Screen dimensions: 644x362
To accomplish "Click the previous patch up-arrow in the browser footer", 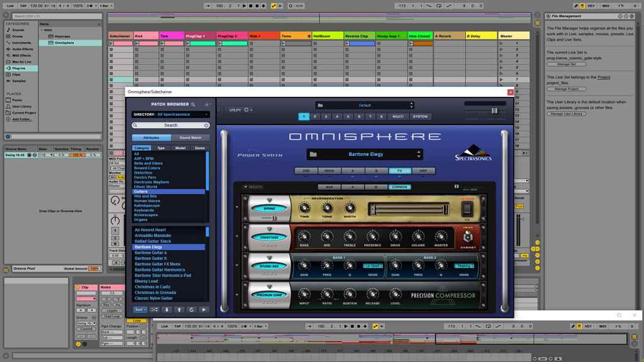I will (x=179, y=309).
